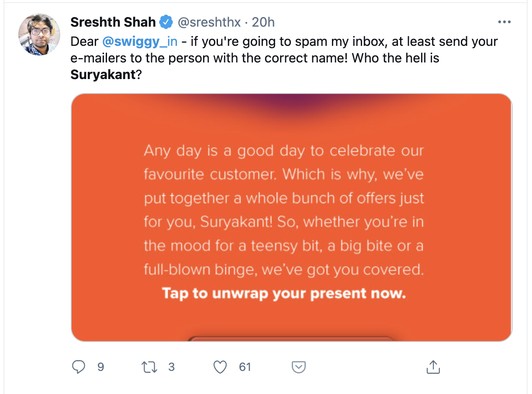Like the tweet with the heart icon
Image resolution: width=532 pixels, height=394 pixels.
point(220,367)
